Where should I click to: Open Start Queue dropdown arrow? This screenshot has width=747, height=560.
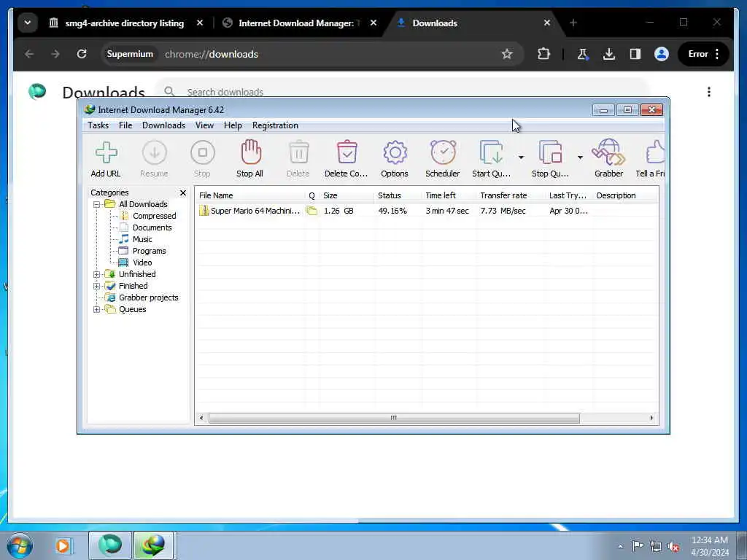click(x=521, y=157)
